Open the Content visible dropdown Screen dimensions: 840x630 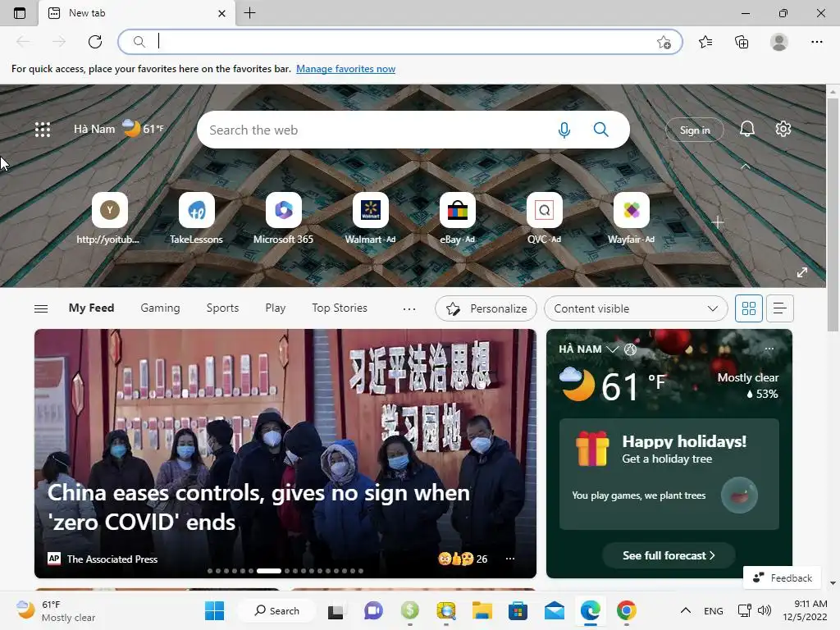coord(636,308)
